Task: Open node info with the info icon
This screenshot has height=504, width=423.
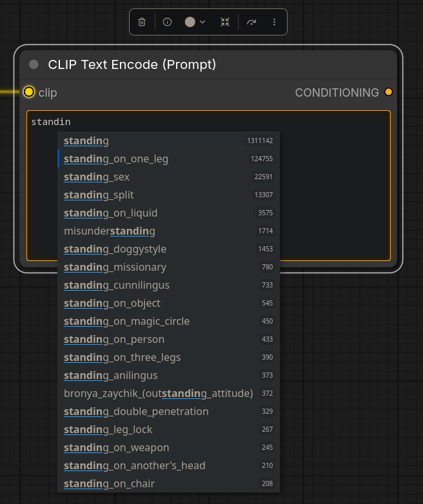Action: (x=167, y=22)
